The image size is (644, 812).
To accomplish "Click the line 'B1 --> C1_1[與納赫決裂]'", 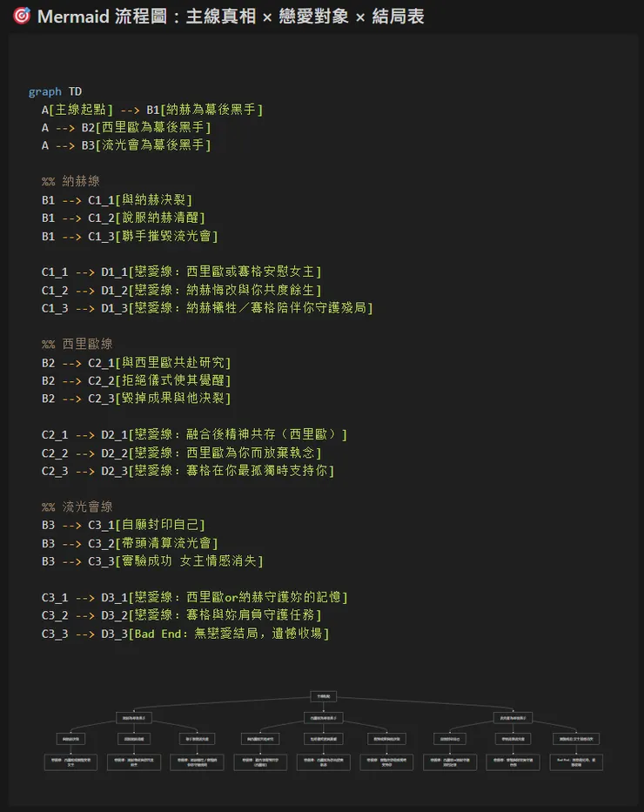I will (x=117, y=200).
